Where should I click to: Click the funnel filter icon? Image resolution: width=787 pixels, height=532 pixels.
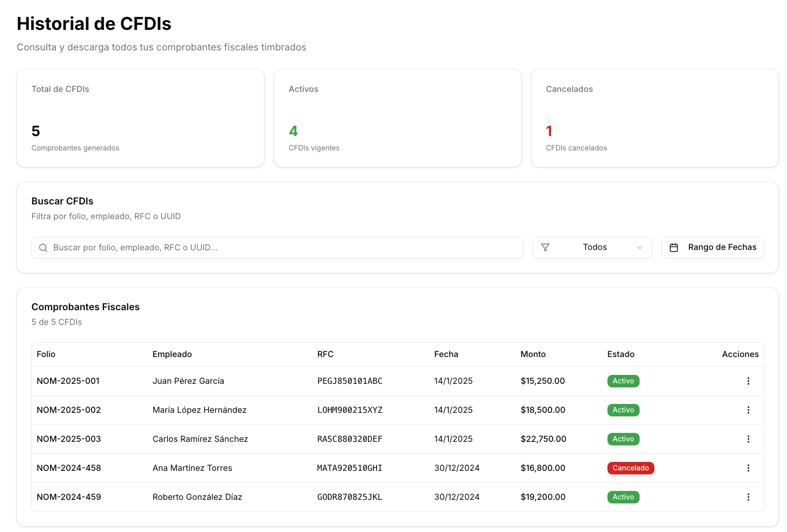[545, 248]
